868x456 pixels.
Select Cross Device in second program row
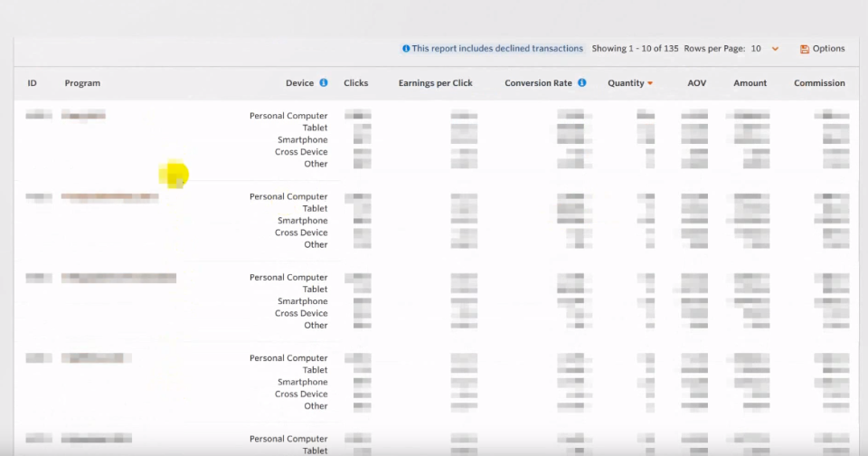(301, 233)
